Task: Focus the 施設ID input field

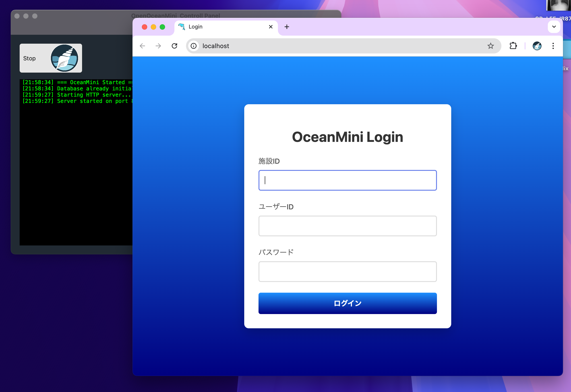Action: tap(348, 180)
